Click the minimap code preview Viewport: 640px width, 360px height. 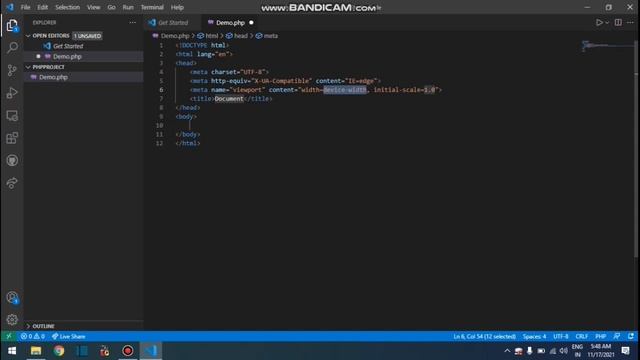(607, 46)
